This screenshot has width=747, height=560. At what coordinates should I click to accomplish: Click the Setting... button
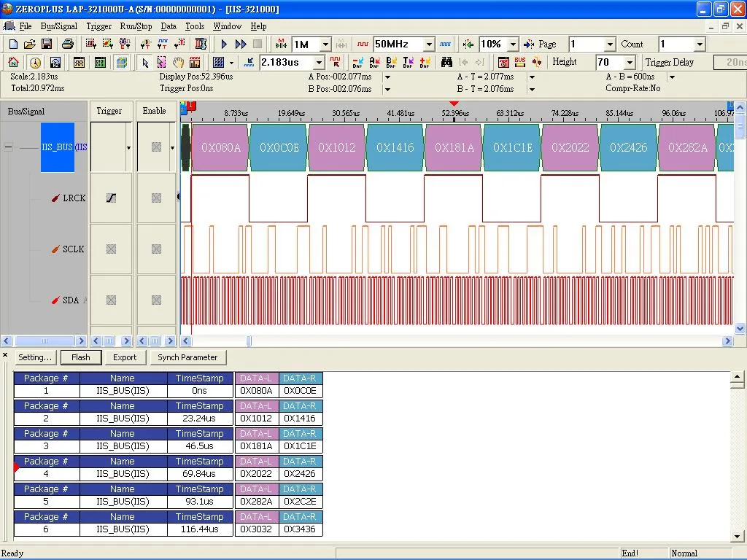[35, 357]
